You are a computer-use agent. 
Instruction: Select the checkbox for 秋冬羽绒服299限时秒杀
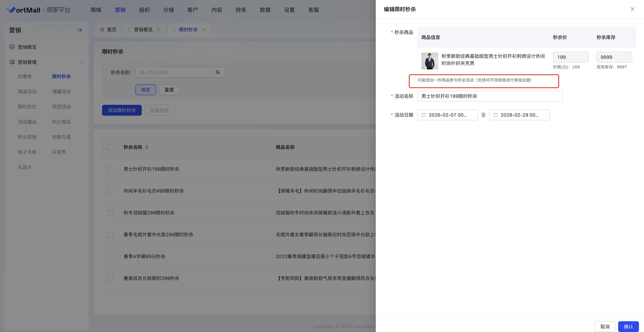pos(110,213)
